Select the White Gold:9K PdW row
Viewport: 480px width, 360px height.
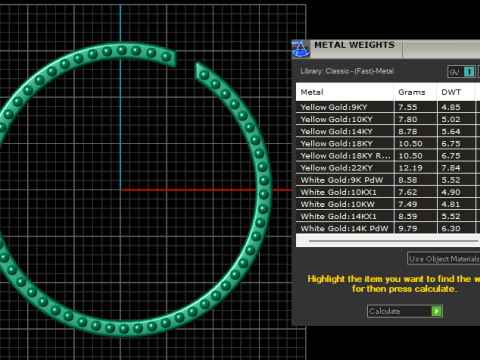point(388,180)
